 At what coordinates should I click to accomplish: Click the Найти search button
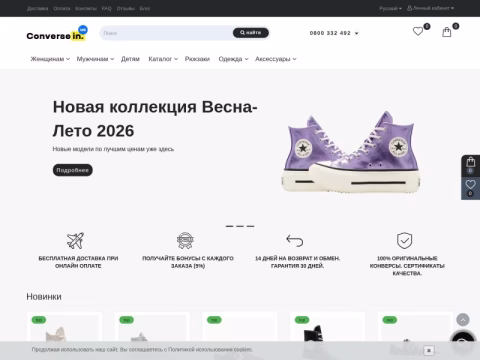pyautogui.click(x=251, y=33)
